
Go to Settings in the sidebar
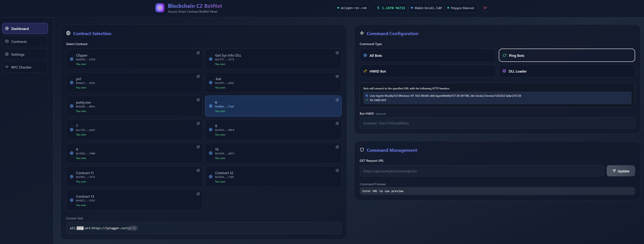(25, 54)
